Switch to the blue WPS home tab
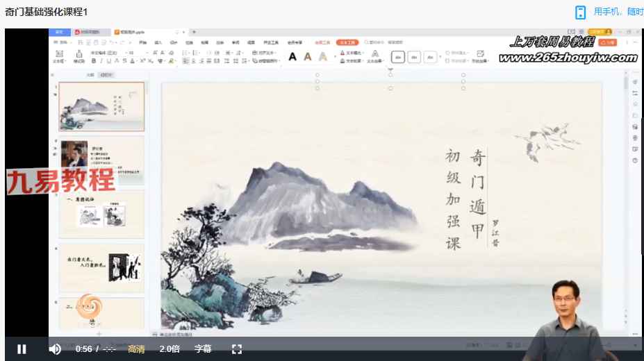 click(x=59, y=32)
